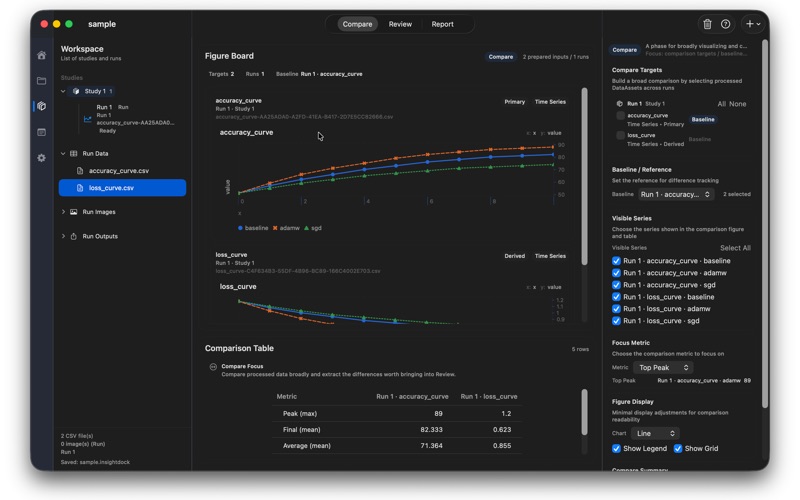Select loss_curve.csv in Run Data

click(122, 188)
